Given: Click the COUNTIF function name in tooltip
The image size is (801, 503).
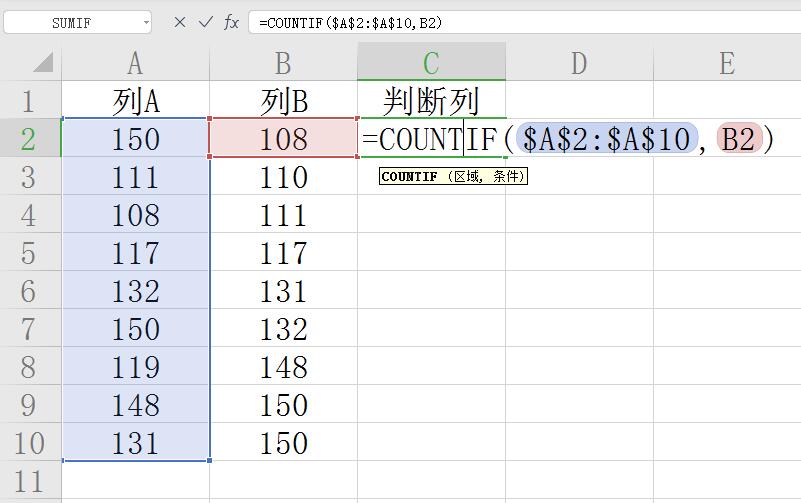Looking at the screenshot, I should point(409,177).
